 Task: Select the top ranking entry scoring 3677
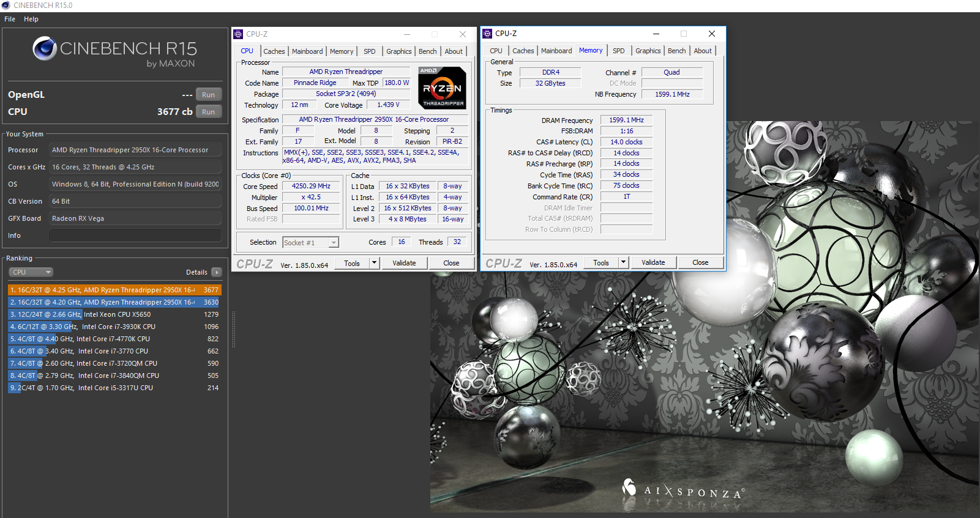[x=114, y=290]
